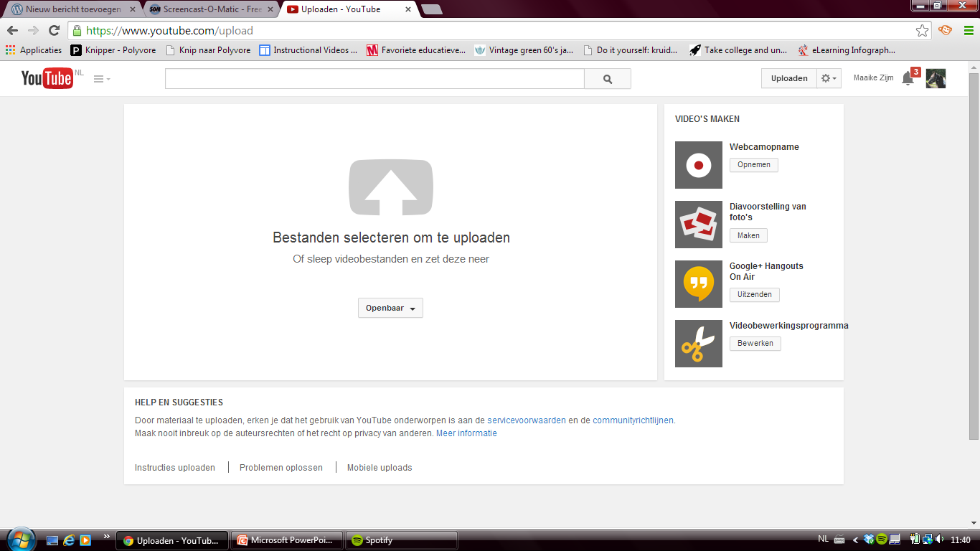Expand the Openbaar privacy dropdown

coord(390,308)
